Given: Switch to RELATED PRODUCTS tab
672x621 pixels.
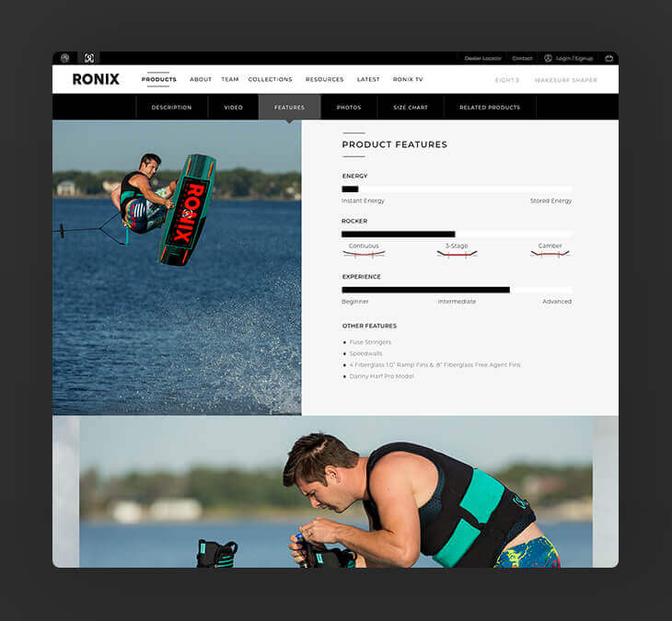Looking at the screenshot, I should (490, 107).
